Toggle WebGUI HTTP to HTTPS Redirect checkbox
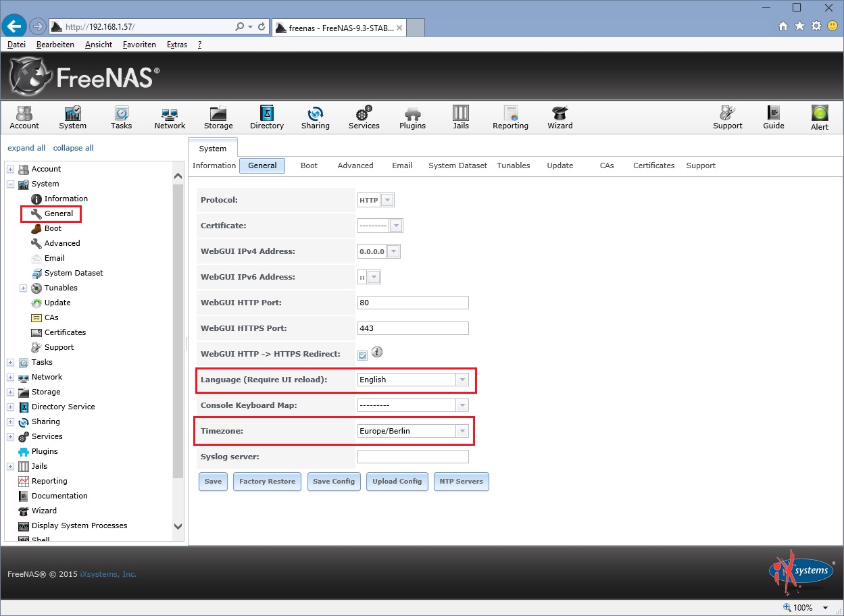 pyautogui.click(x=363, y=355)
